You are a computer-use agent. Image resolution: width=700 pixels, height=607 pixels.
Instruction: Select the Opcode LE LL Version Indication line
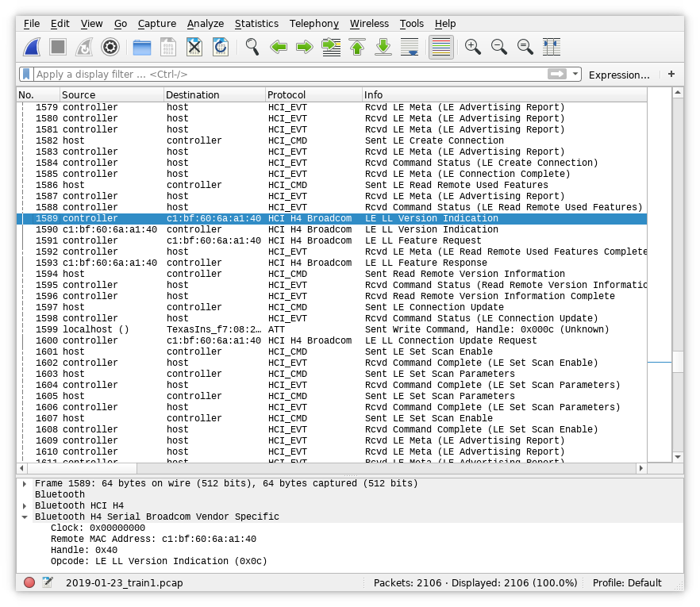pos(159,561)
